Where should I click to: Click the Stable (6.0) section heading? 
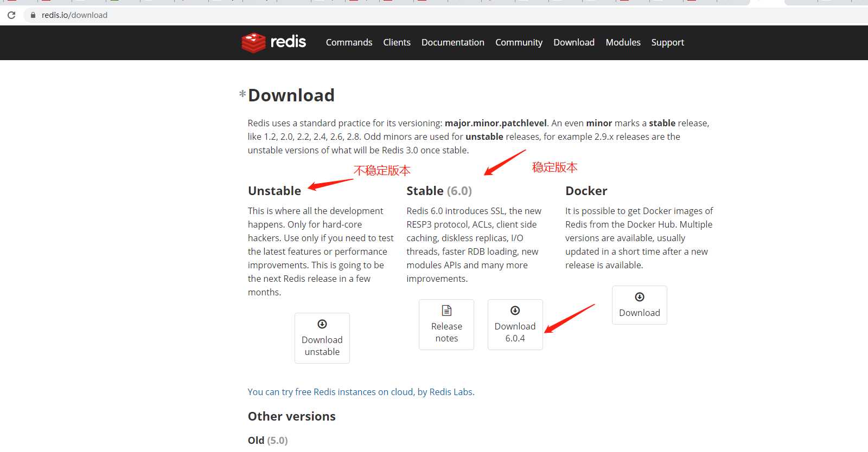point(439,191)
